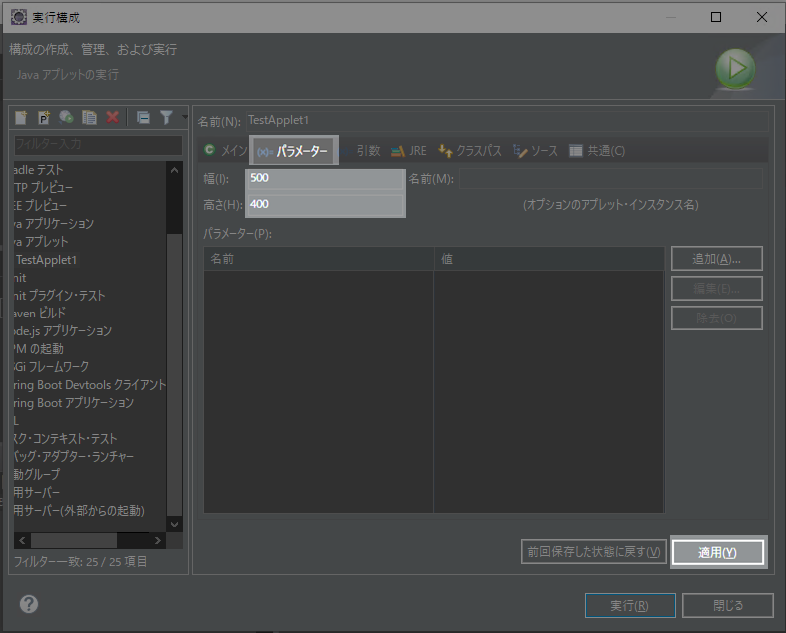Open the 共通(C) tab

(x=597, y=150)
